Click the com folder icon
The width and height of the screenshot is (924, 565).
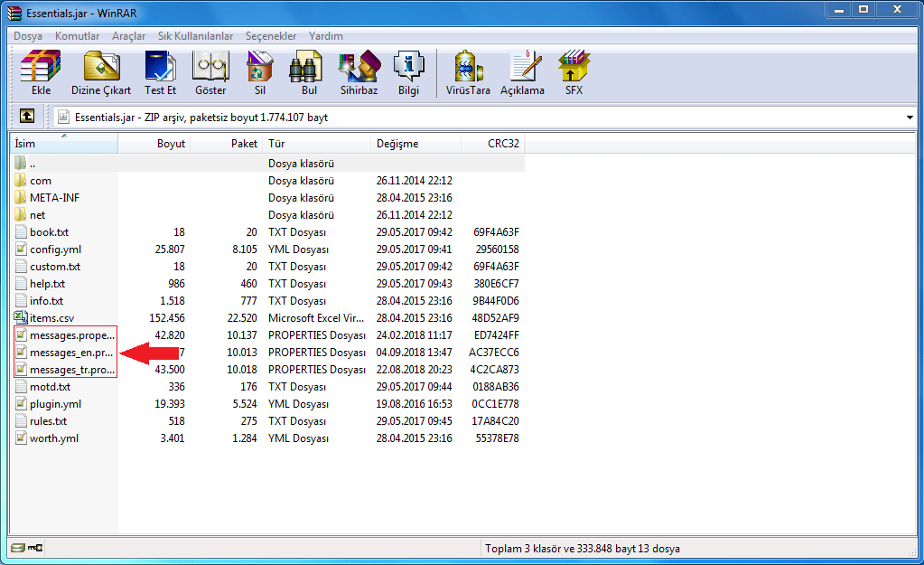click(x=21, y=180)
